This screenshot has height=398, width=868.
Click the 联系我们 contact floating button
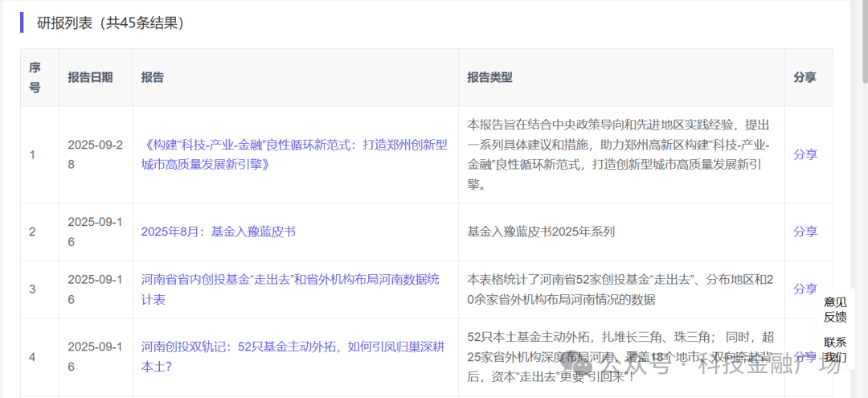(x=834, y=349)
